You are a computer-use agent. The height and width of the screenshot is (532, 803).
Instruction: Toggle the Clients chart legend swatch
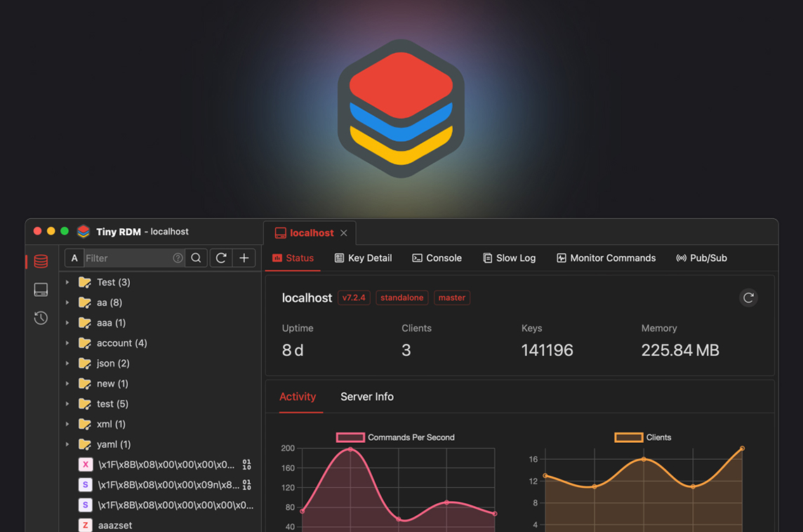point(629,437)
